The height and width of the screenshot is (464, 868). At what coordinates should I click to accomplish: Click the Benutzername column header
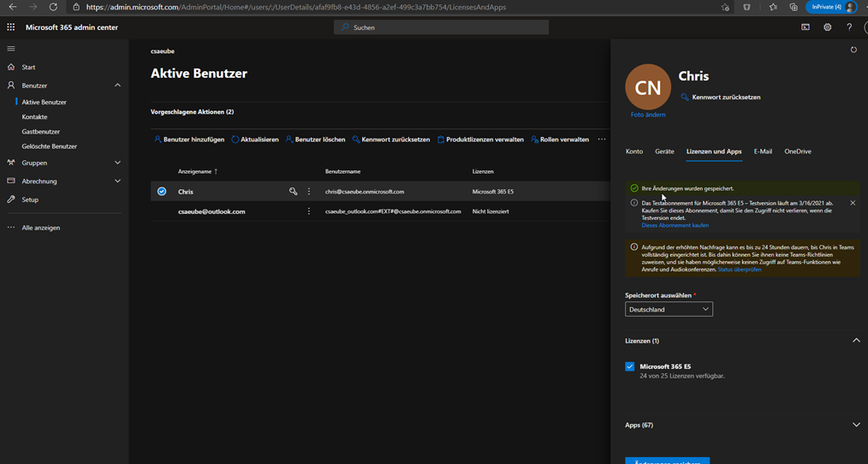click(342, 172)
